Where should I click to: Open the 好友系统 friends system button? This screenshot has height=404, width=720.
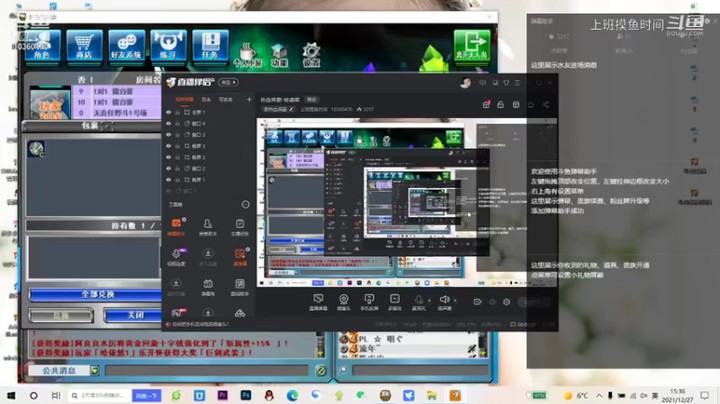click(x=126, y=45)
